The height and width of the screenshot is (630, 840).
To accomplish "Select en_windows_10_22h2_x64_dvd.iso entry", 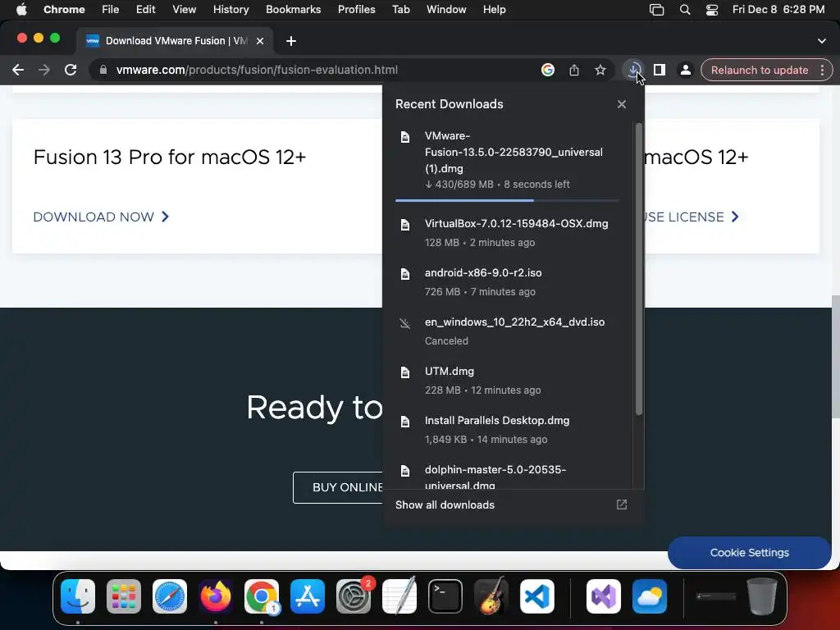I will [x=507, y=331].
